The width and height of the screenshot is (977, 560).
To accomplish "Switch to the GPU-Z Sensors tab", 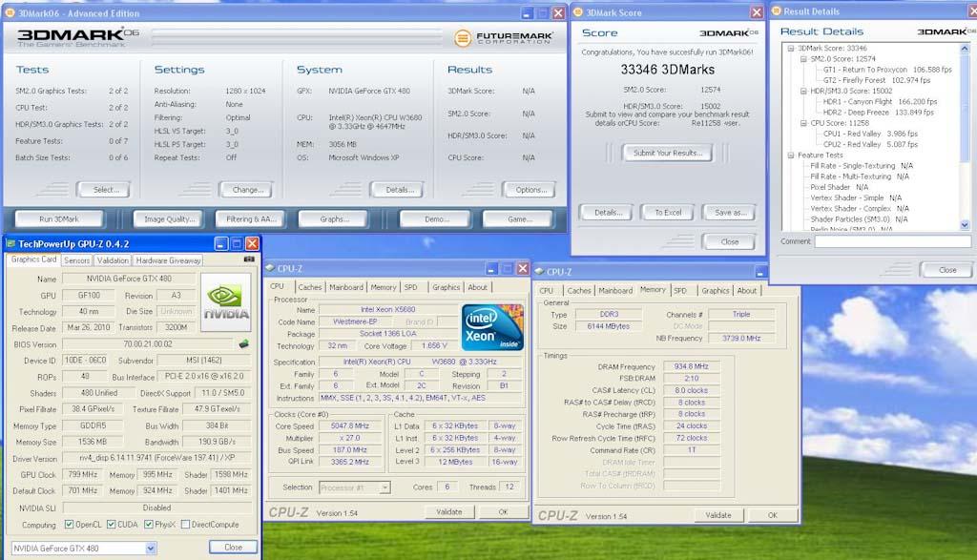I will (76, 260).
